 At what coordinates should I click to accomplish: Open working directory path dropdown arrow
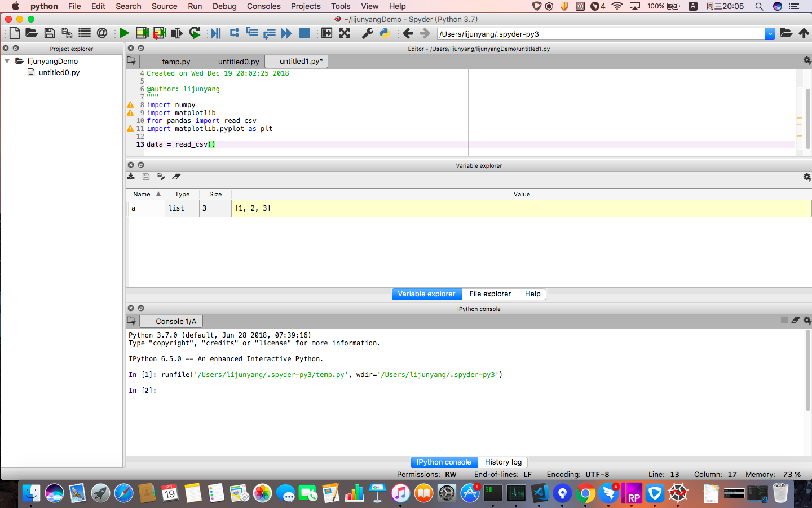[x=770, y=34]
